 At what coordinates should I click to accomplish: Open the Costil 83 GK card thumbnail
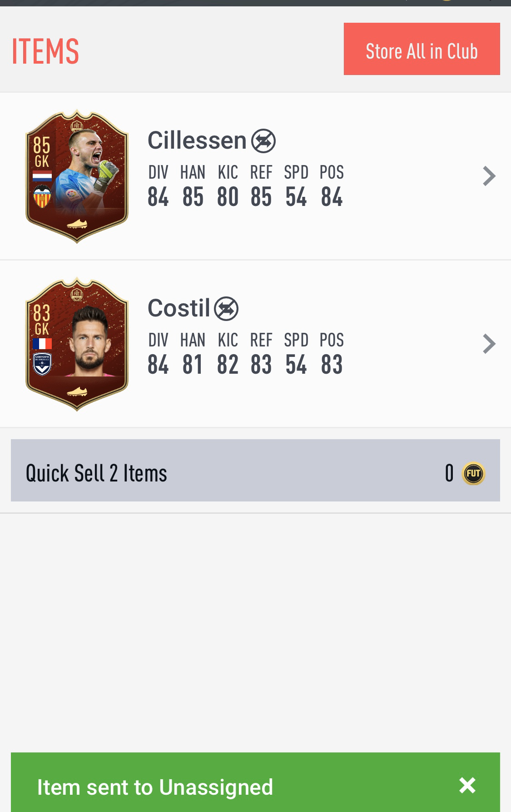[77, 344]
